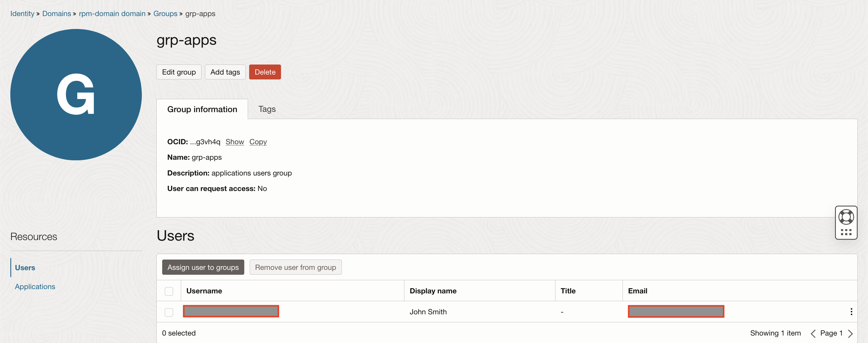Click Add tags button
868x343 pixels.
pyautogui.click(x=225, y=72)
